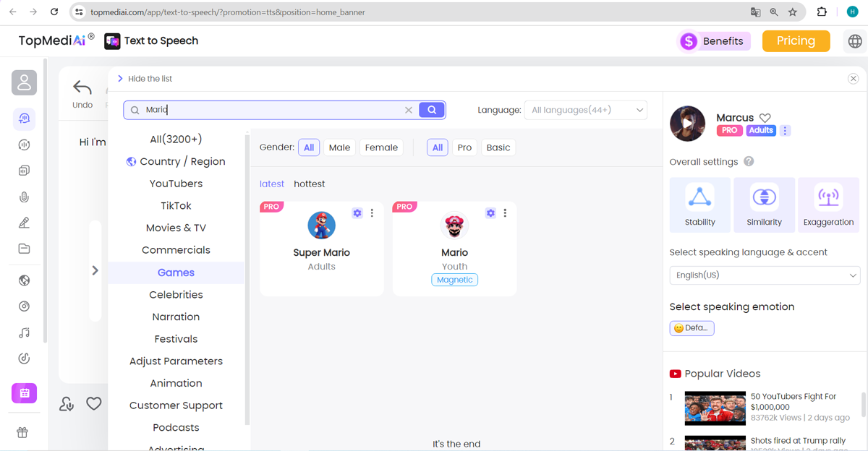Open the All languages dropdown

[586, 110]
